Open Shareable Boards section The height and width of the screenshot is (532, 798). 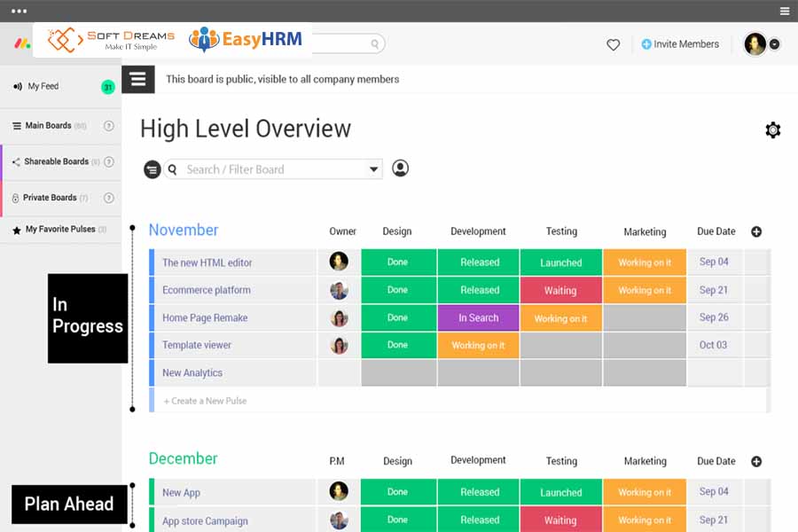tap(56, 161)
